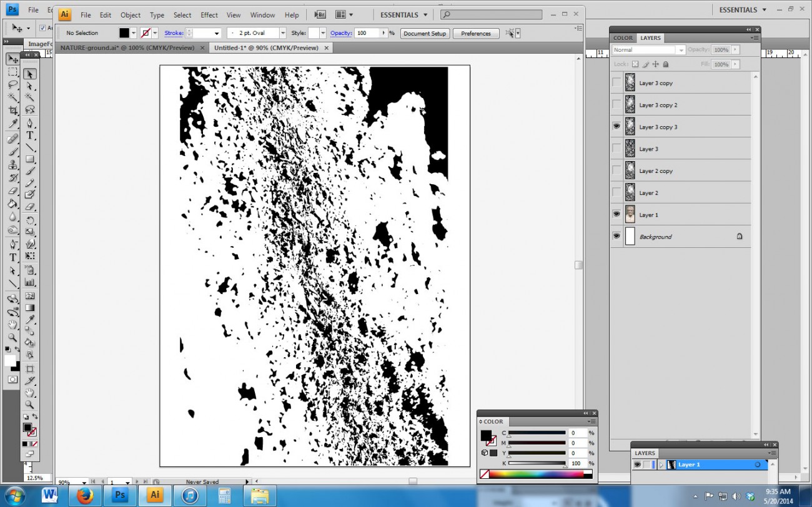Open Adobe Photoshop from the taskbar
Viewport: 812px width, 507px height.
pos(120,495)
